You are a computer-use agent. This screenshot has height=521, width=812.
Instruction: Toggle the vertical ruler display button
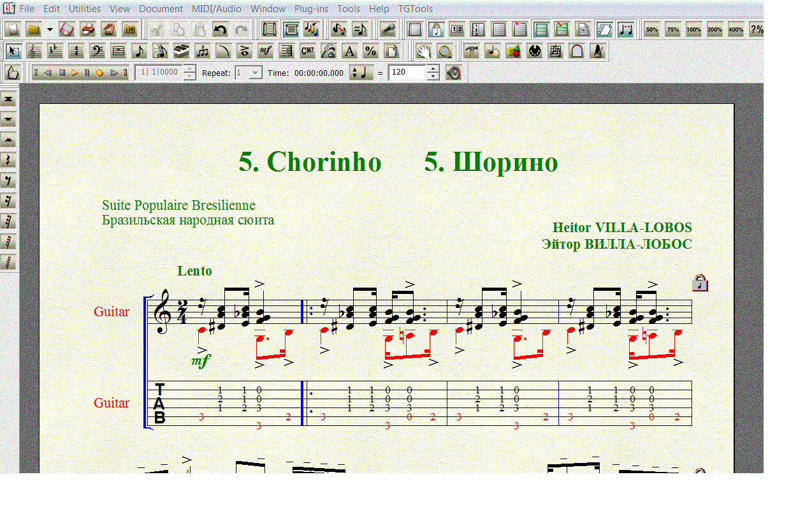coord(478,29)
